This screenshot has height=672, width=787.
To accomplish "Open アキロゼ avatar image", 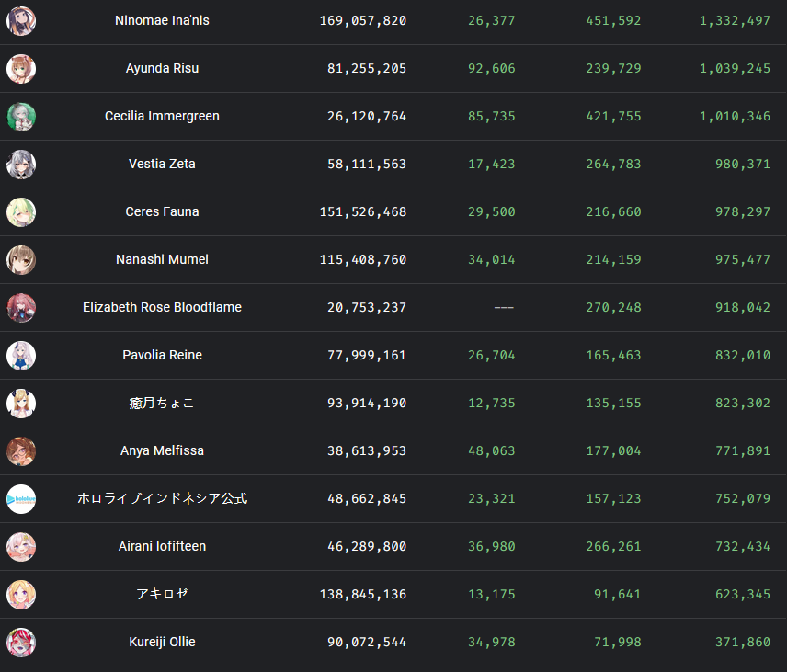I will (21, 594).
